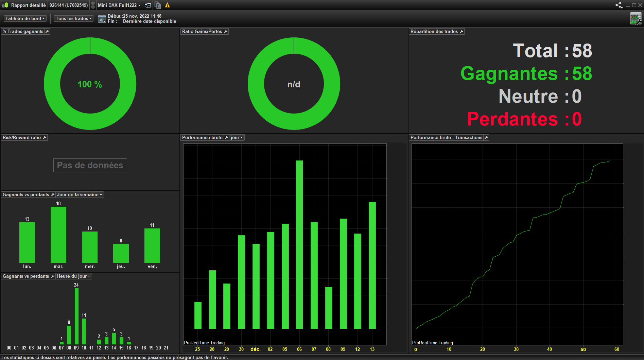Click the mar. weekday bar showing 18

pos(58,235)
